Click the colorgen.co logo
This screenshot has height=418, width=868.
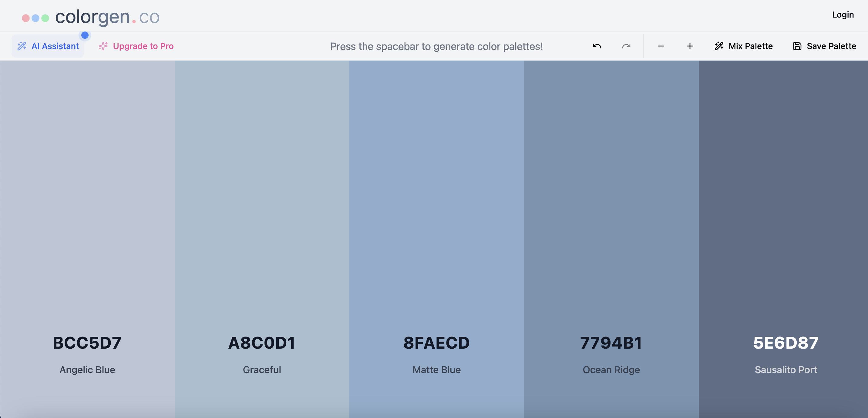[91, 17]
